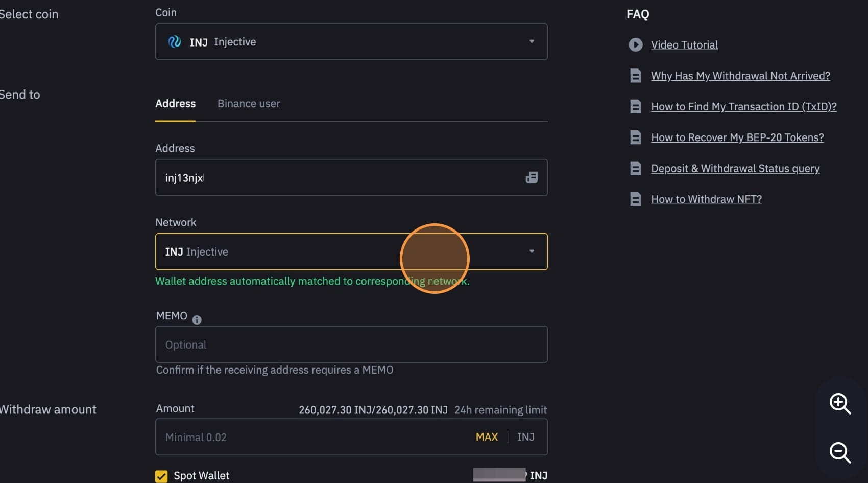Click the MEMO optional input field

351,344
